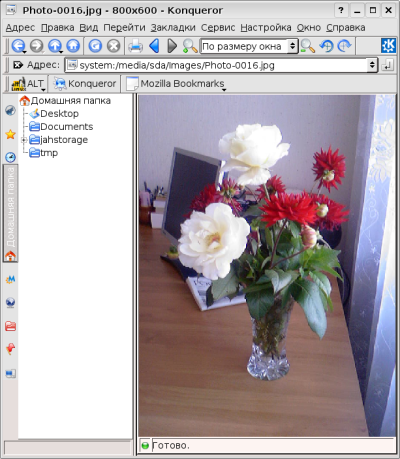400x459 pixels.
Task: Open the Закладки menu
Action: point(173,28)
